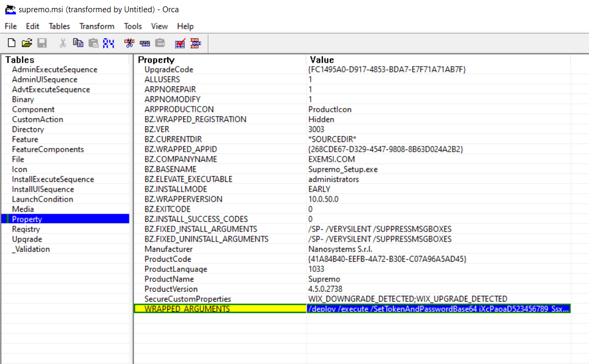The height and width of the screenshot is (364, 589).
Task: Select the WRAPPED_ARGUMENTS value cell
Action: point(438,309)
